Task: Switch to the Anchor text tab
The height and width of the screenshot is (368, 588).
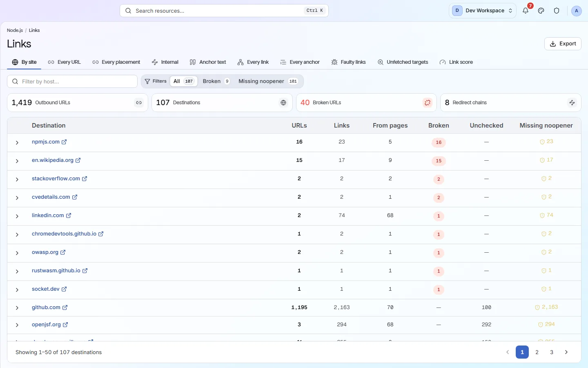Action: (208, 62)
